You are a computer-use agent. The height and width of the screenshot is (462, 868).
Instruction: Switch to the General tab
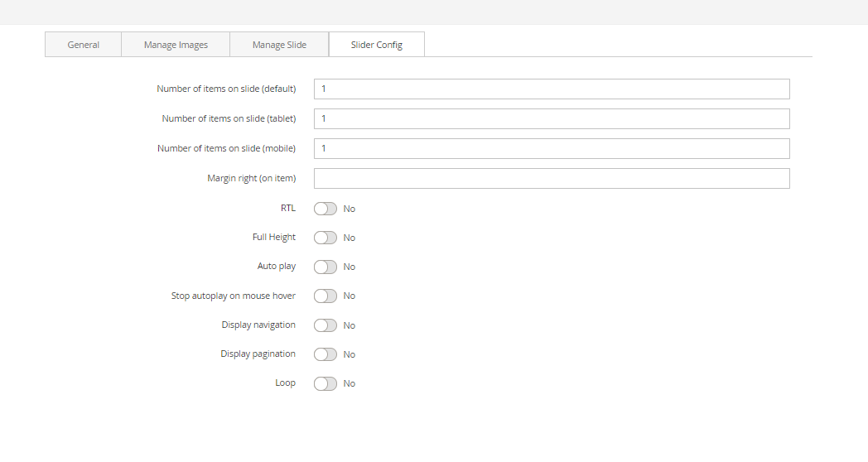pos(83,45)
